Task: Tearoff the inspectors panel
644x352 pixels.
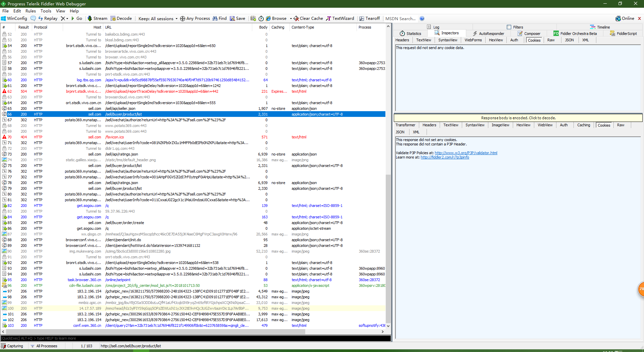Action: (370, 18)
